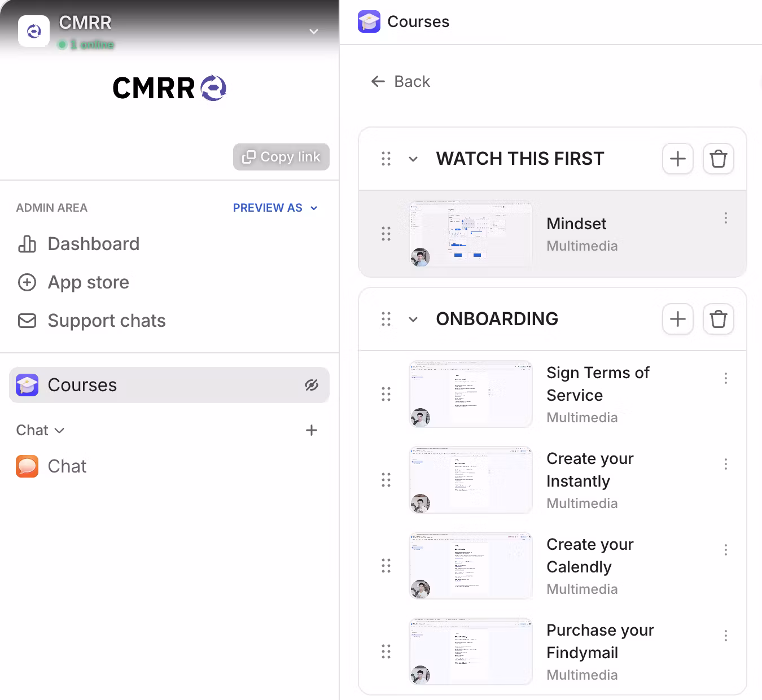Delete the WATCH THIS FIRST section via trash icon
The height and width of the screenshot is (700, 762).
[718, 159]
